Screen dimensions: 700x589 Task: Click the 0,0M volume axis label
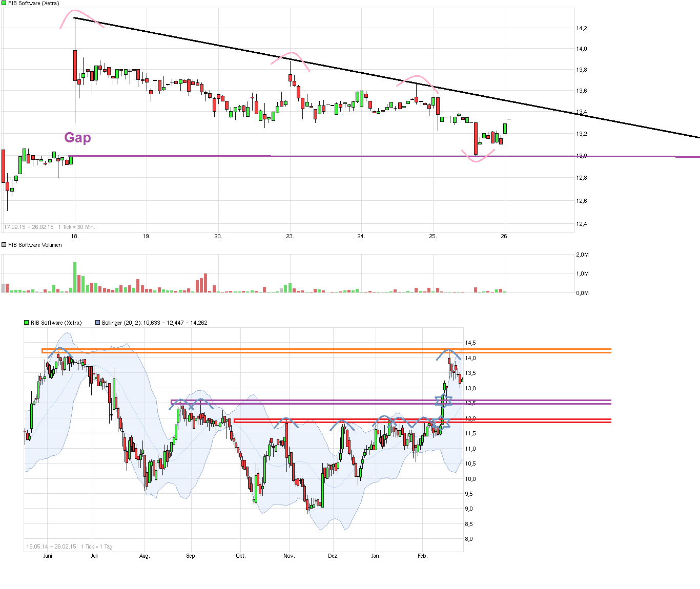pyautogui.click(x=583, y=293)
